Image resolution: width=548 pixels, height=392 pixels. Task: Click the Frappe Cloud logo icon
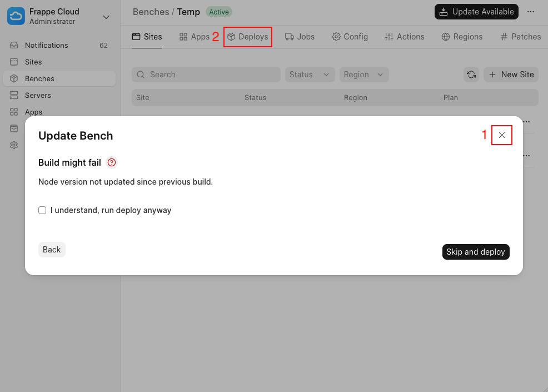(16, 17)
